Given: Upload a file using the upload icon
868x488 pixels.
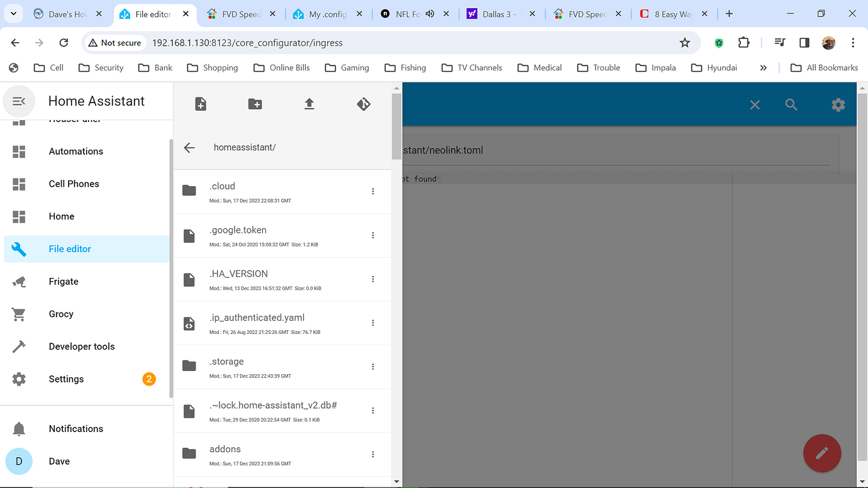Looking at the screenshot, I should [x=309, y=104].
